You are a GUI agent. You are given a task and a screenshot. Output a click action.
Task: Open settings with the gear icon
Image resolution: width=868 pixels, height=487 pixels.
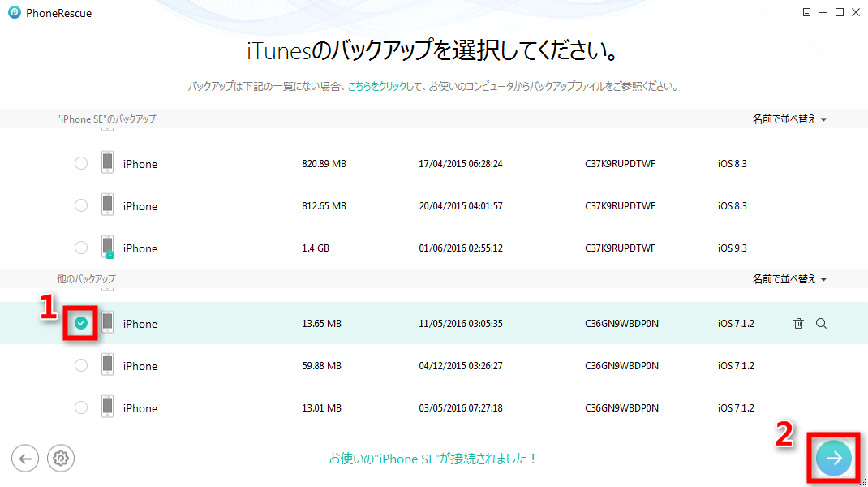coord(60,459)
